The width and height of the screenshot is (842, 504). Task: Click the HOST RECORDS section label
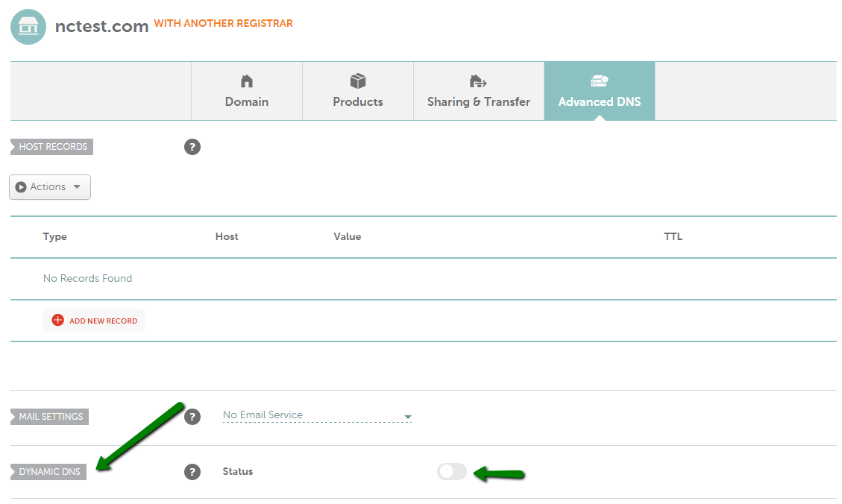[51, 147]
